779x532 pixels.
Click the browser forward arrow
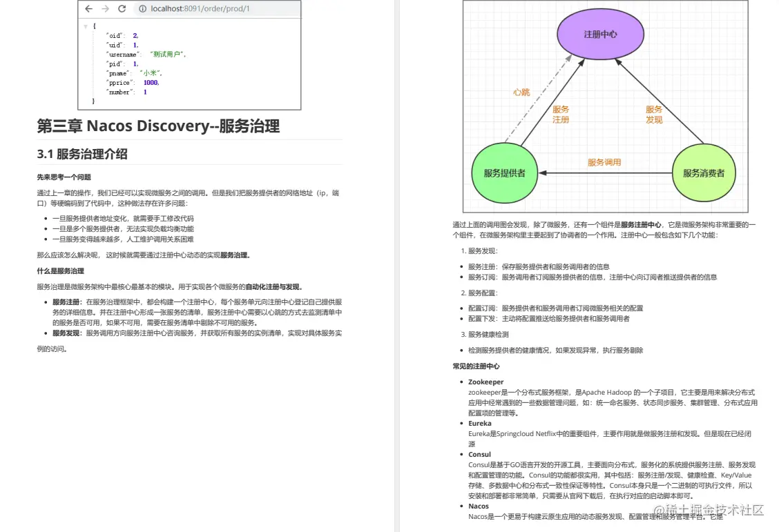click(x=105, y=9)
